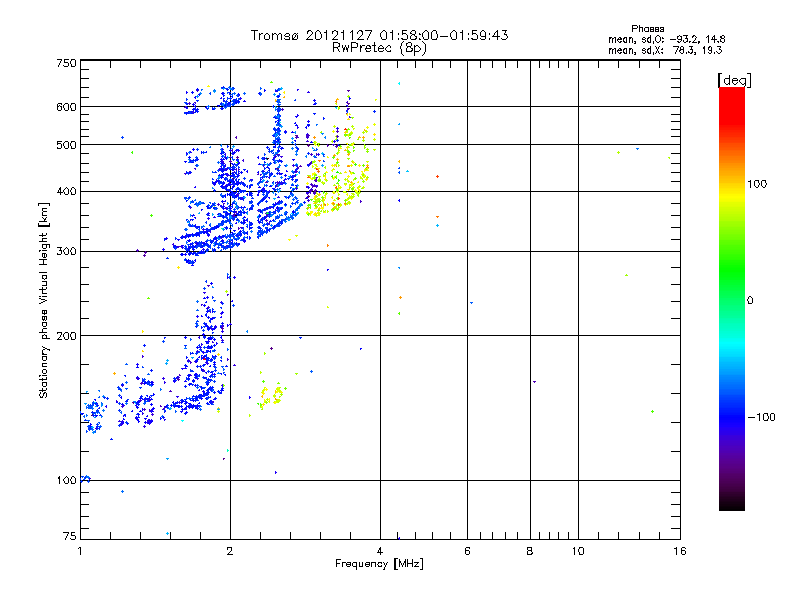
Task: Click the y-axis label '300'
Action: pos(66,252)
